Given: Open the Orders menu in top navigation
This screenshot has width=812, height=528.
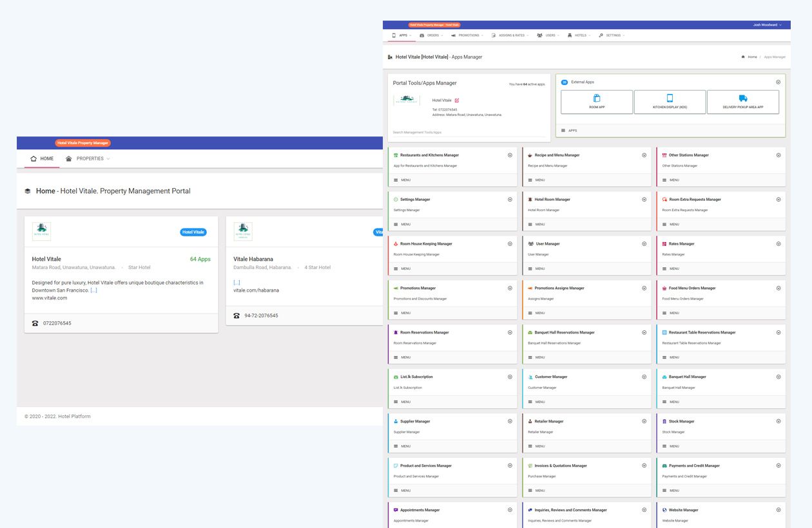Looking at the screenshot, I should (431, 35).
